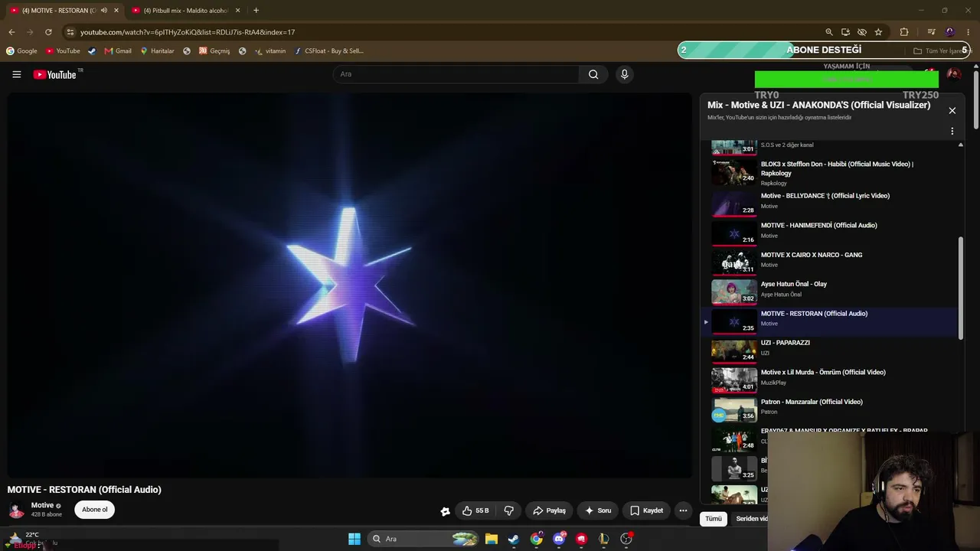Open Discord from the taskbar
The width and height of the screenshot is (980, 551).
click(559, 539)
